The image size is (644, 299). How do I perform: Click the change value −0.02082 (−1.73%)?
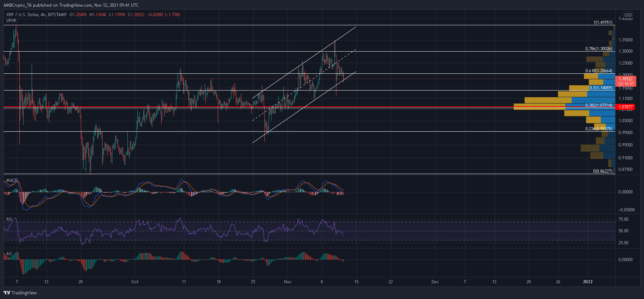click(164, 15)
